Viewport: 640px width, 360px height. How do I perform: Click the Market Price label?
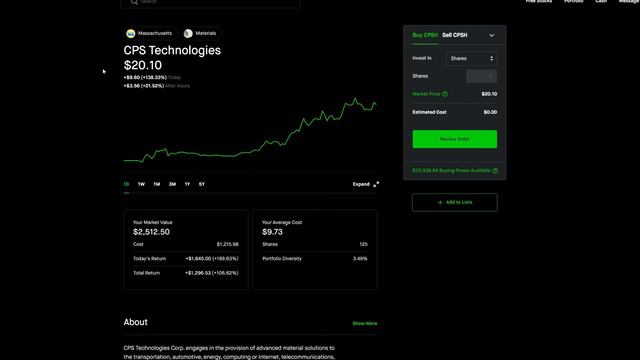pyautogui.click(x=426, y=94)
